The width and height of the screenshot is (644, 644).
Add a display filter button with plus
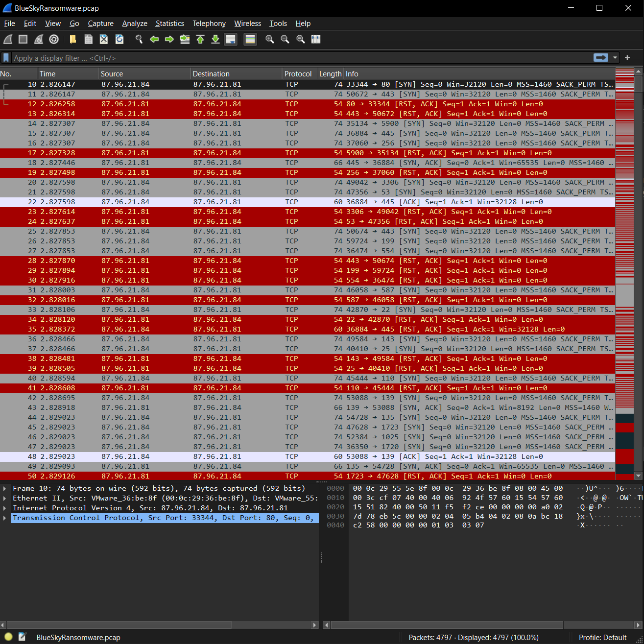(x=627, y=58)
